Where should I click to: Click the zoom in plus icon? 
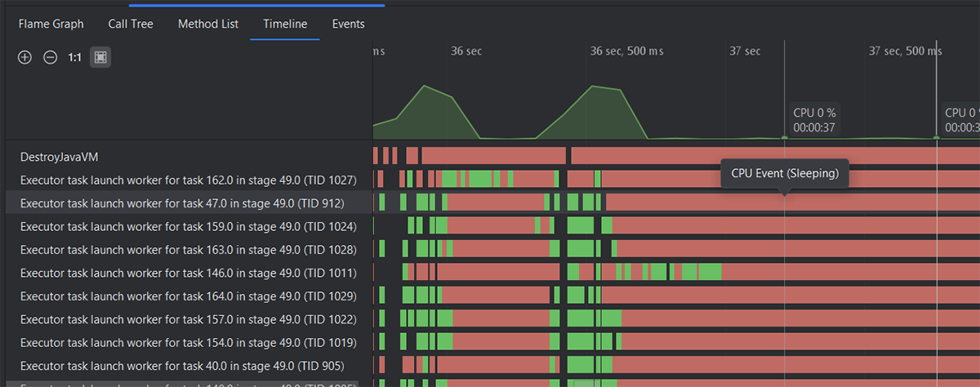pos(24,57)
